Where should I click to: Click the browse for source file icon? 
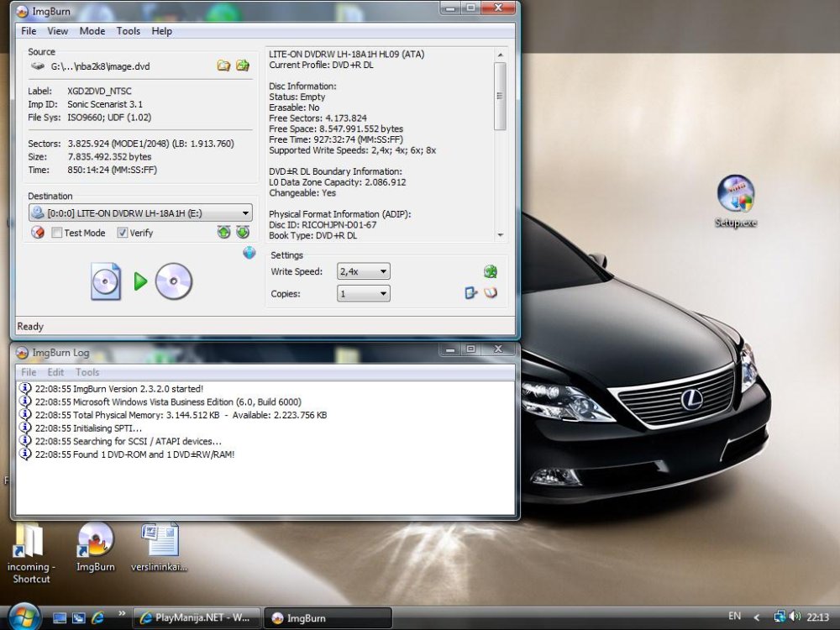(223, 66)
